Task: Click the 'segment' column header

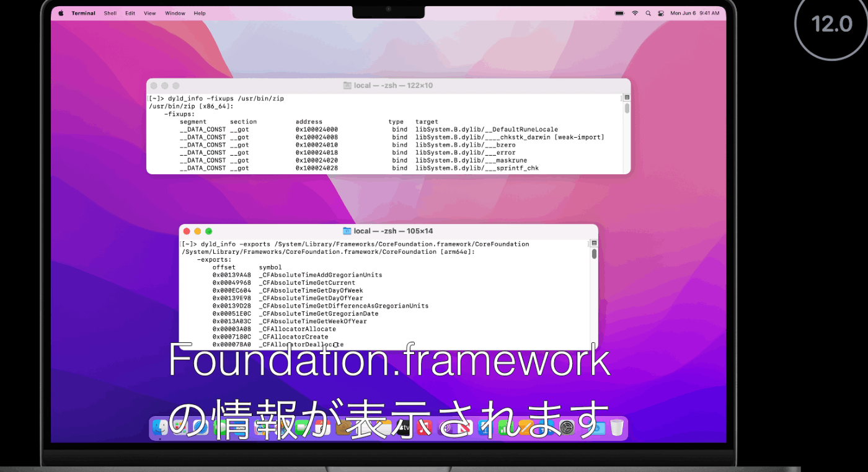Action: click(193, 122)
